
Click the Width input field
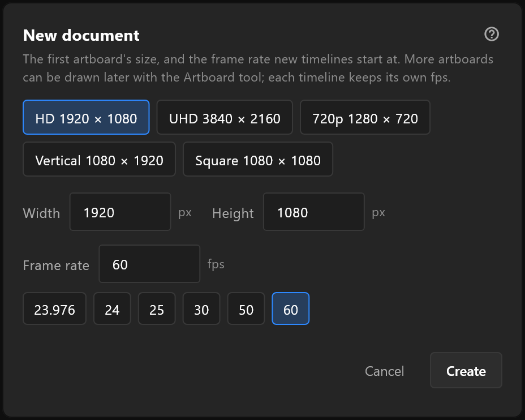(x=120, y=212)
